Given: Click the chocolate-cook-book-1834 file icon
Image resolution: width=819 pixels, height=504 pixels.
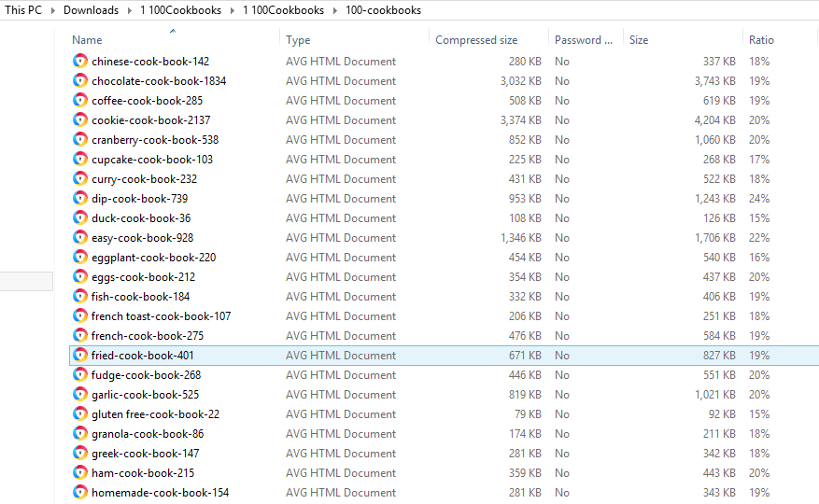Looking at the screenshot, I should pos(80,81).
